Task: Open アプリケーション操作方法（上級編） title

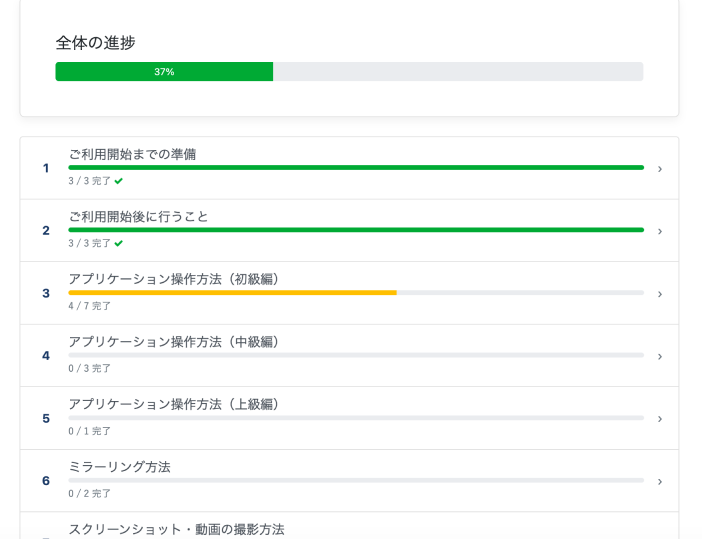Action: click(176, 404)
